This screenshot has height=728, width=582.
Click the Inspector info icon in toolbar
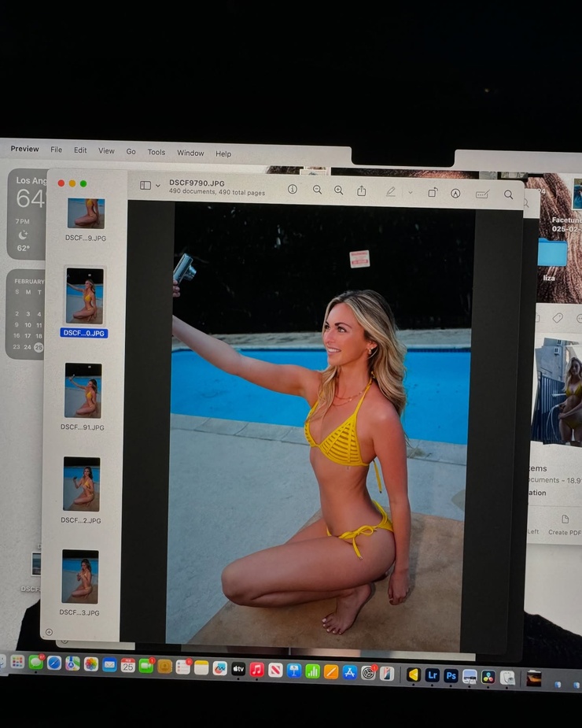pyautogui.click(x=293, y=190)
